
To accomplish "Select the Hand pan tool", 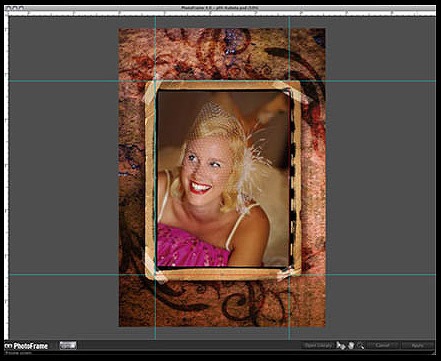I will point(350,345).
